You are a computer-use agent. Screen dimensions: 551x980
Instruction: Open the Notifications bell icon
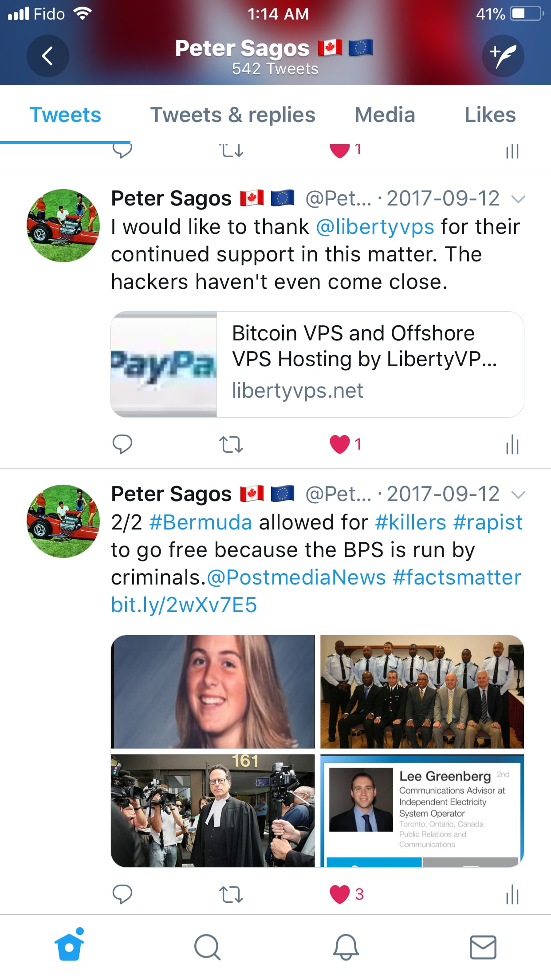point(346,947)
